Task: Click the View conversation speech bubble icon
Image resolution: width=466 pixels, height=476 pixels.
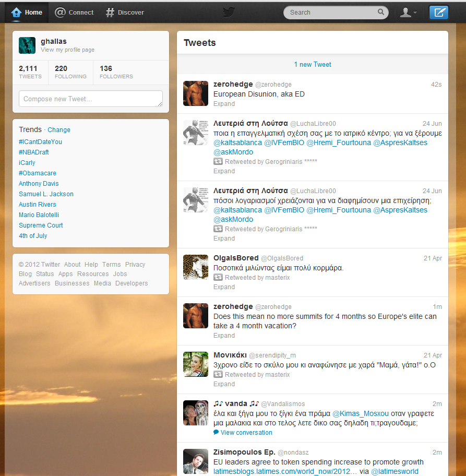Action: pyautogui.click(x=216, y=432)
